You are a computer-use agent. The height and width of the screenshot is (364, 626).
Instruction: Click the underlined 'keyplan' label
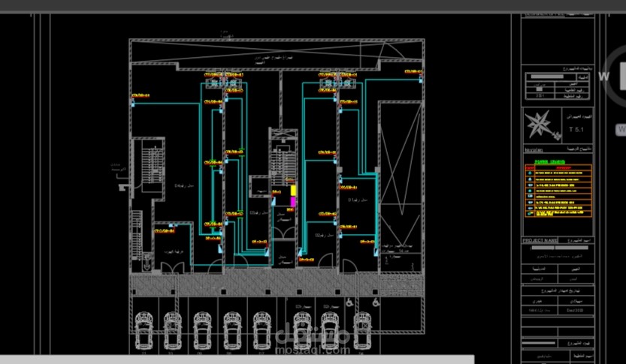(534, 150)
